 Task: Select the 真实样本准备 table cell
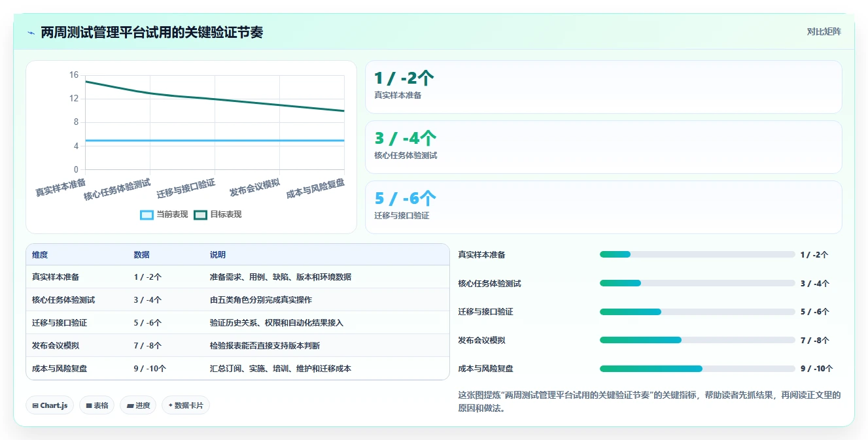coord(77,277)
